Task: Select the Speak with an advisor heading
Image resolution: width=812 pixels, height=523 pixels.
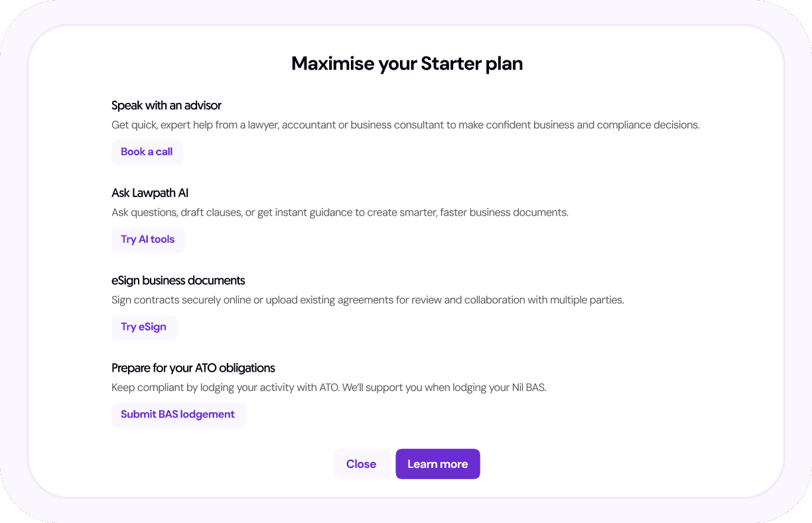Action: click(x=167, y=106)
